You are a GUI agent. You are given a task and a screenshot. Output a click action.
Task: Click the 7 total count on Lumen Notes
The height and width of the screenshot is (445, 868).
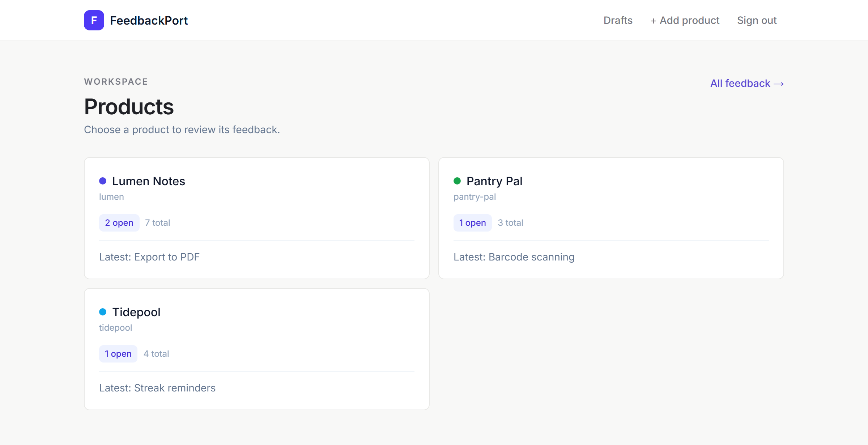(x=158, y=223)
